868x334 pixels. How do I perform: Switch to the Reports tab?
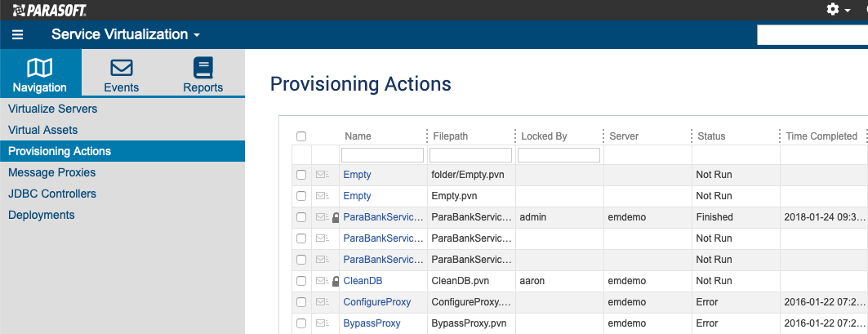pyautogui.click(x=203, y=73)
